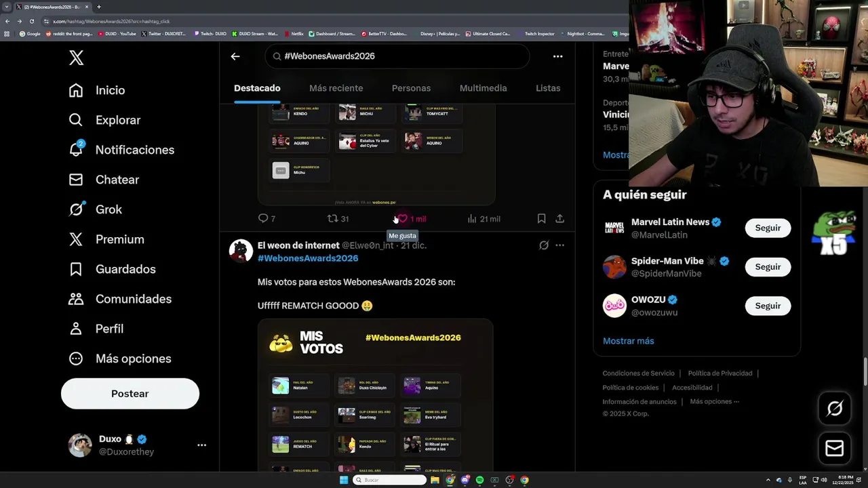
Task: Bookmark the first post
Action: pos(541,218)
